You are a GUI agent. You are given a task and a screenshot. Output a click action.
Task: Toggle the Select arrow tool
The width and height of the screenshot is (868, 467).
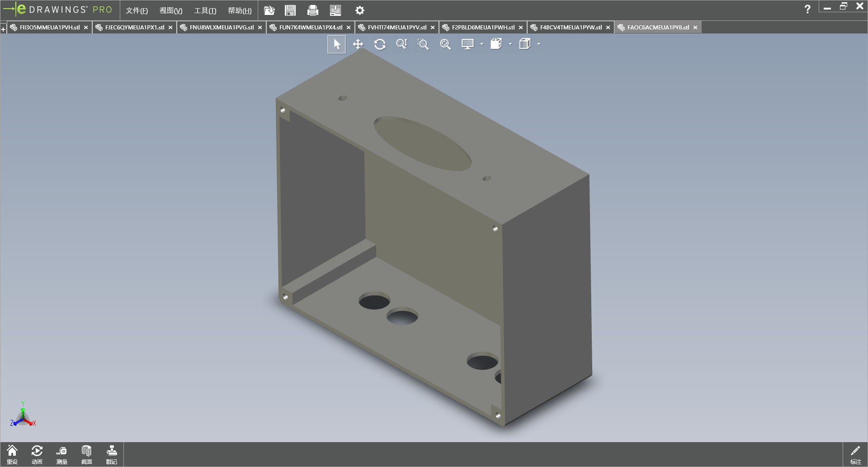tap(336, 44)
